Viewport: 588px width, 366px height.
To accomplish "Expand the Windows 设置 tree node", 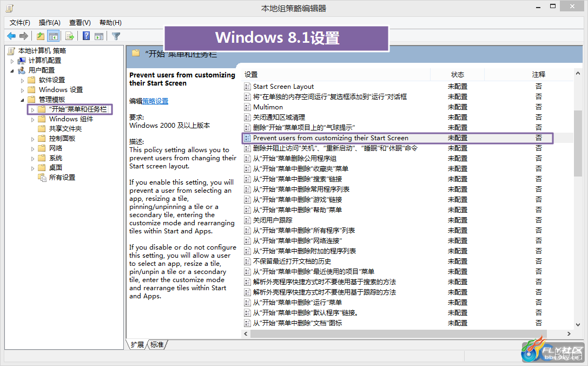I will tap(22, 90).
